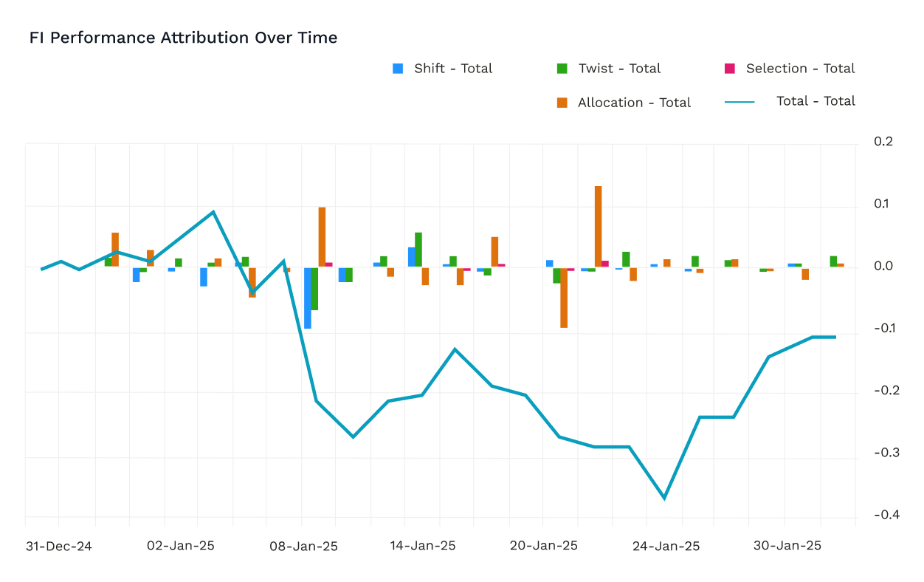This screenshot has width=924, height=582.
Task: Click the large negative orange bar near 20-Jan-25
Action: 564,298
